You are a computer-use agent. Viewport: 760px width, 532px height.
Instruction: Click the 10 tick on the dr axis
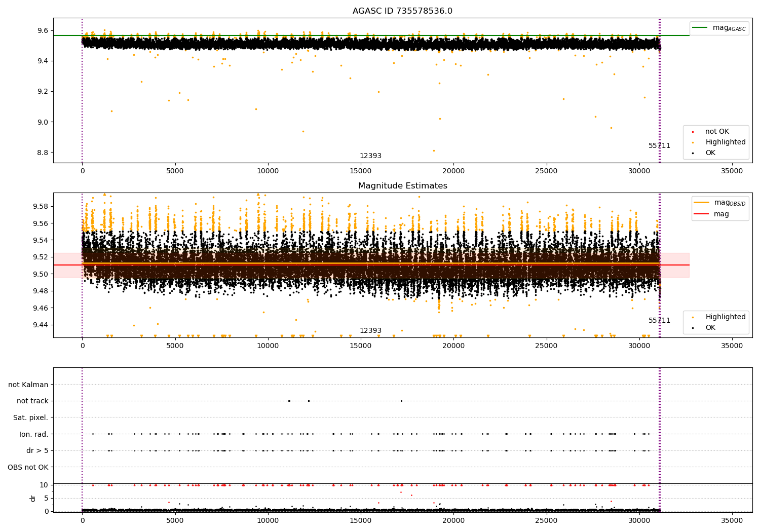(44, 485)
